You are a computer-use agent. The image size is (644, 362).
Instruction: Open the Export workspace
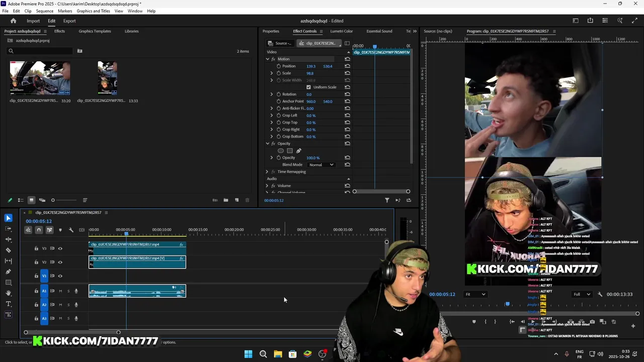click(x=69, y=21)
